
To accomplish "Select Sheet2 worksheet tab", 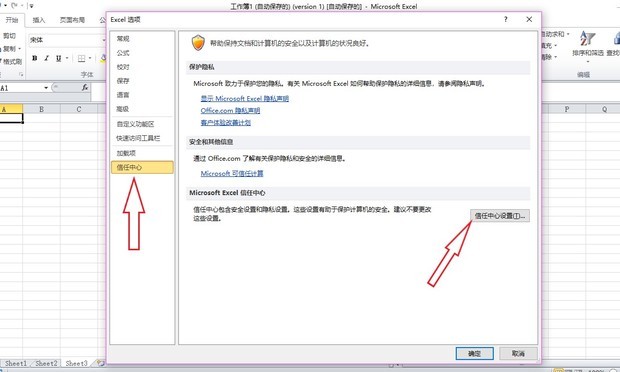I will [x=46, y=363].
